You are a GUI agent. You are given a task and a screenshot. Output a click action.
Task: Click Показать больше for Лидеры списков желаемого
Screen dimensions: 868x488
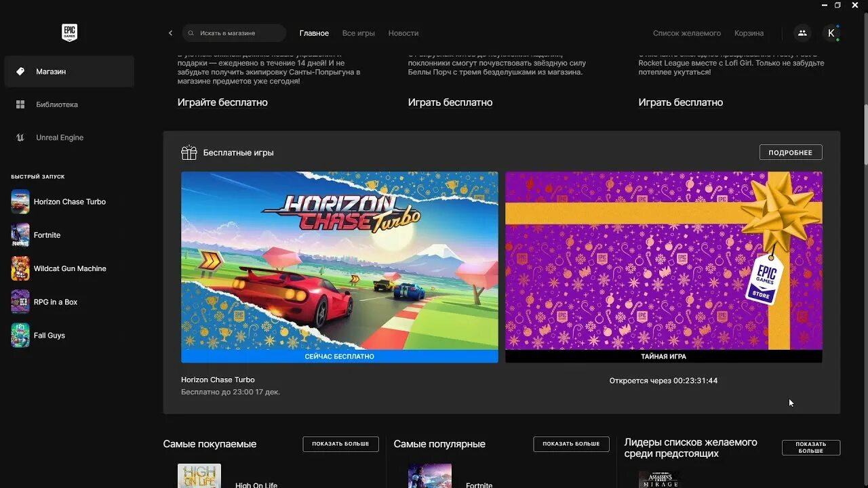811,447
